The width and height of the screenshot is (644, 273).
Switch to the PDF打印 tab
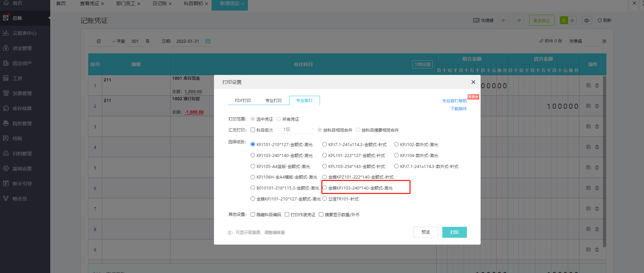[243, 101]
